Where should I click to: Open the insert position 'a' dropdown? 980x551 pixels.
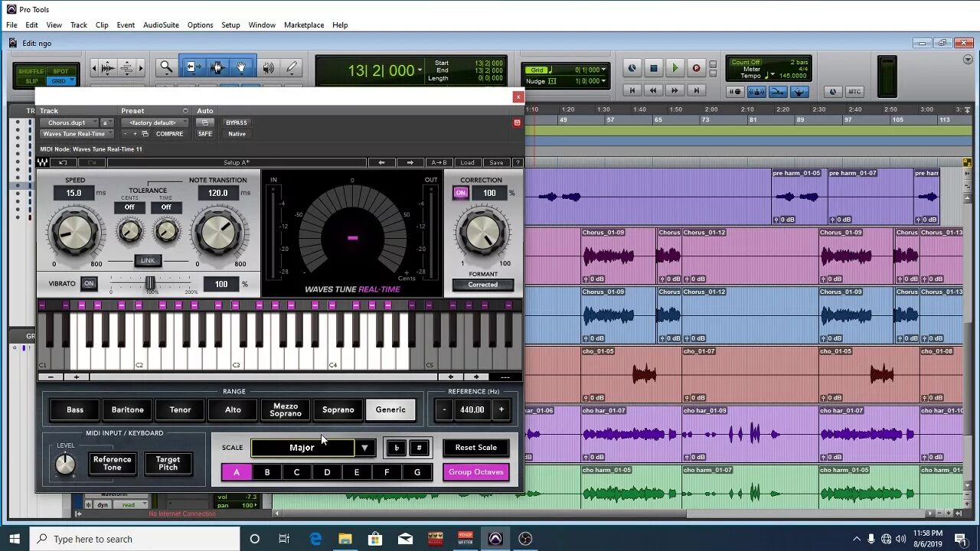(x=107, y=122)
